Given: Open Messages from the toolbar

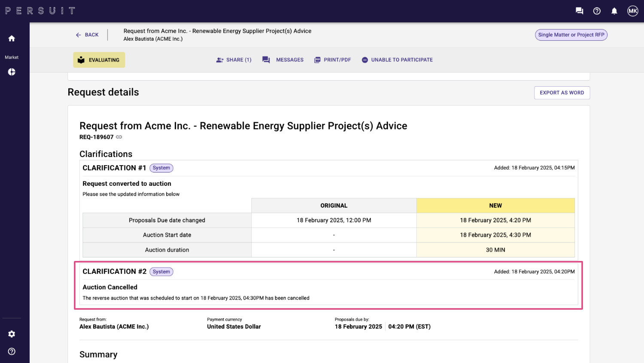Looking at the screenshot, I should 283,60.
